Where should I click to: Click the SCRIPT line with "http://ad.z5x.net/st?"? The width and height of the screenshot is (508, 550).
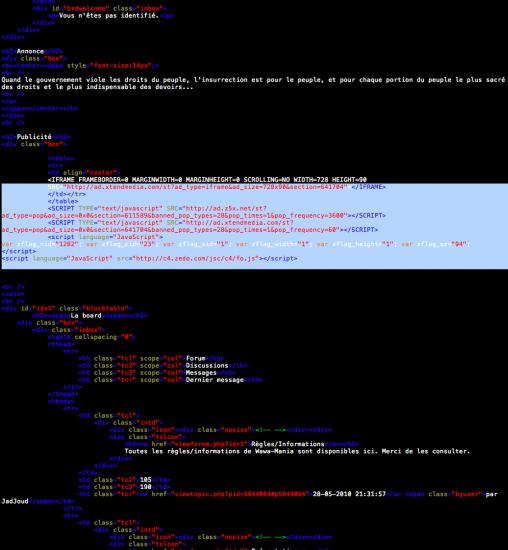tap(157, 208)
